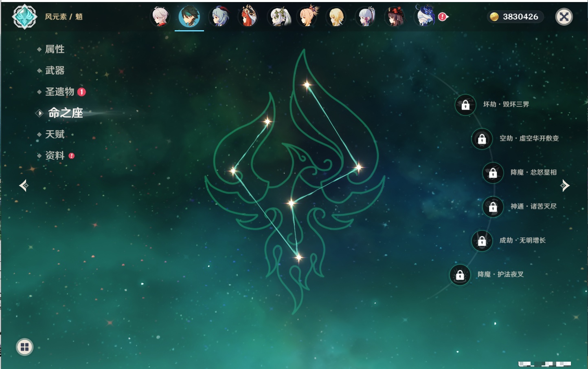
Task: Open locked constellation 成劫·无明增长
Action: tap(482, 241)
